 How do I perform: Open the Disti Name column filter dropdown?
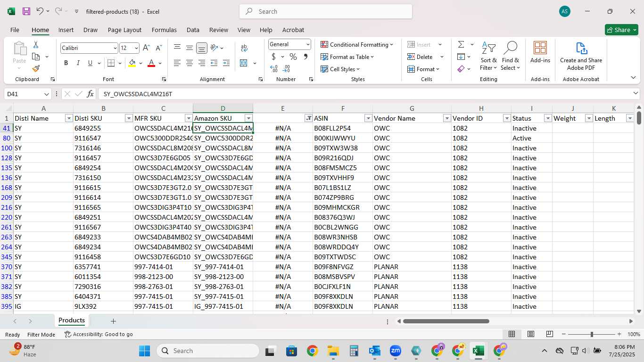point(69,118)
